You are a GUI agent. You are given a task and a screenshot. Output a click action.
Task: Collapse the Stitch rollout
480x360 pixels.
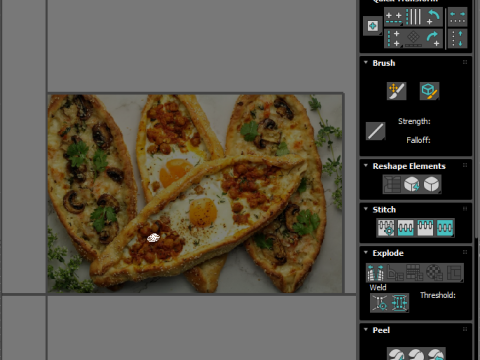[366, 209]
